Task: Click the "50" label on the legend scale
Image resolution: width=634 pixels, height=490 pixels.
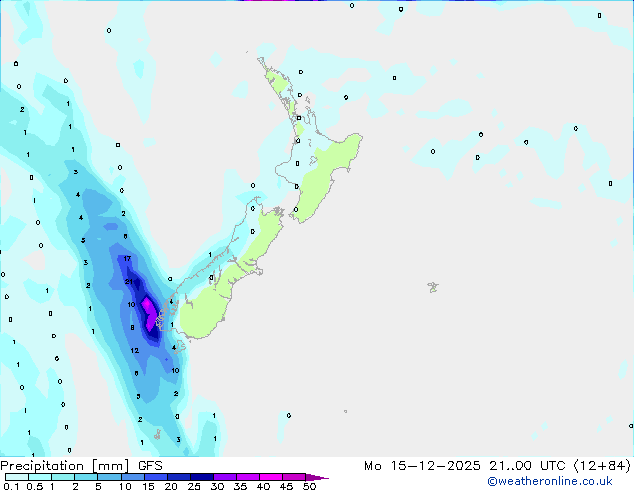Action: 309,487
